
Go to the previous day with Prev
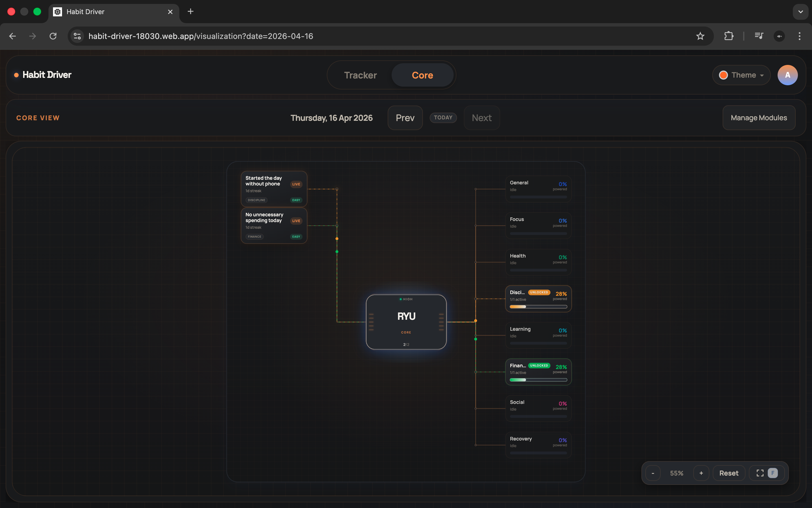tap(405, 118)
